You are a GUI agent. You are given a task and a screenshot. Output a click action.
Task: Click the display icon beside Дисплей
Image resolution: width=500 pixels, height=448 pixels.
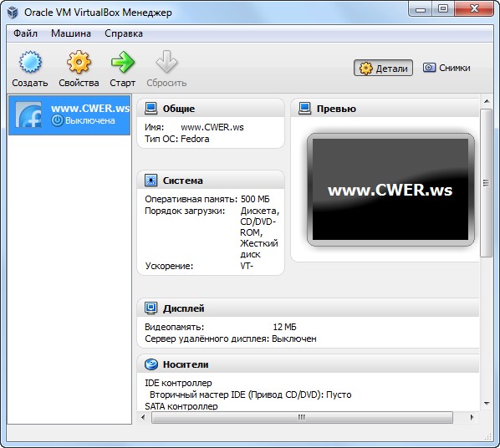[151, 308]
